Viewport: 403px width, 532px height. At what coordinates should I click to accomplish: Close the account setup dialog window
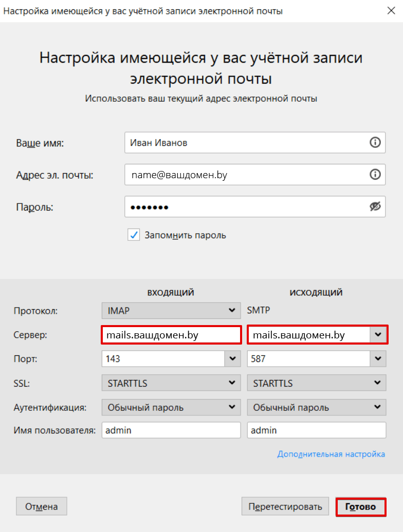[391, 11]
